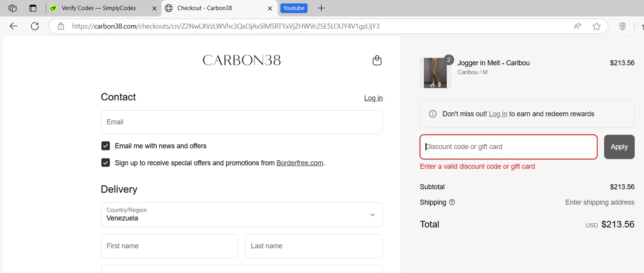Click the CARBON38 logo

click(242, 60)
